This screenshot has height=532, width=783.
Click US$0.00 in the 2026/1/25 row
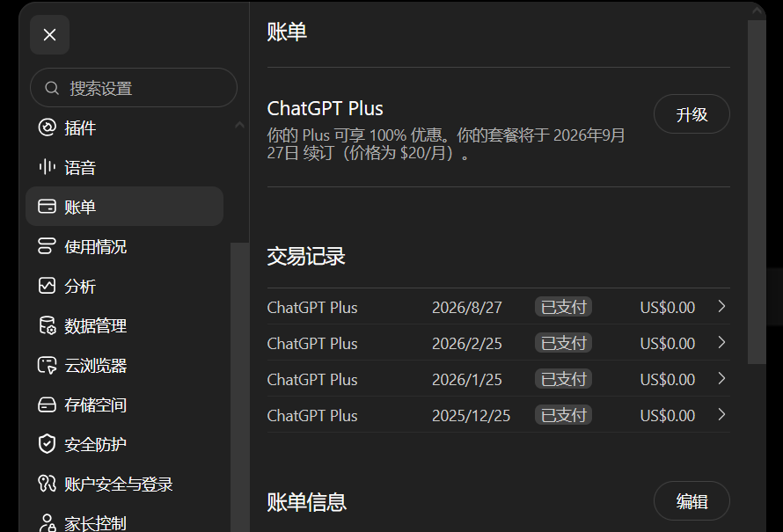coord(668,379)
